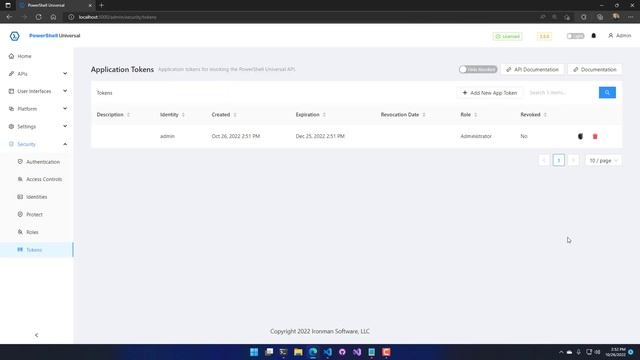Sort by Role column
This screenshot has height=360, width=640.
coord(469,115)
